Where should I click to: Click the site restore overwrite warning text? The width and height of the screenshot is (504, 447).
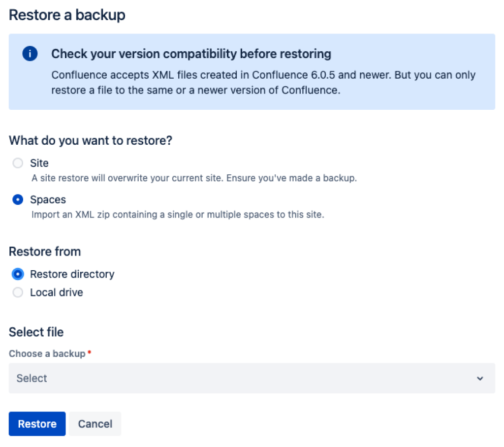194,178
